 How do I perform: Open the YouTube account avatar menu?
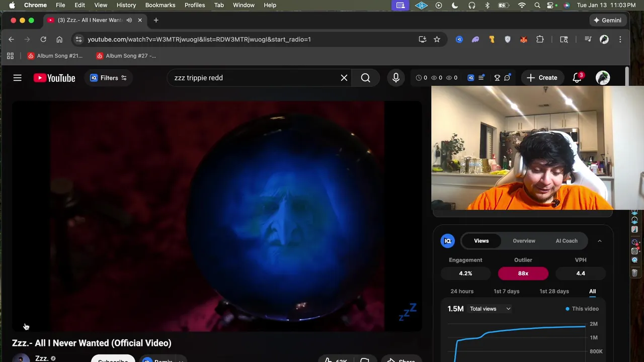603,78
